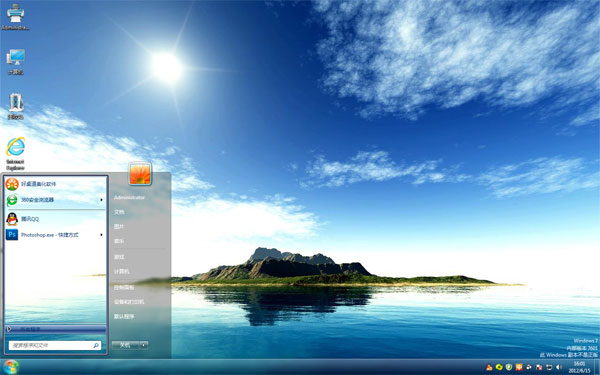Open Games (游戏) in Start menu
This screenshot has height=375, width=600.
(119, 257)
